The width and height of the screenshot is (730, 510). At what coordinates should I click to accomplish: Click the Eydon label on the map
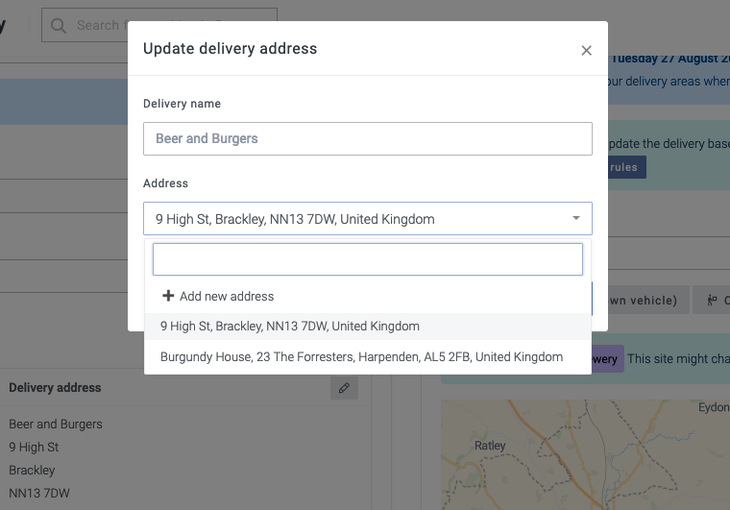pos(713,408)
